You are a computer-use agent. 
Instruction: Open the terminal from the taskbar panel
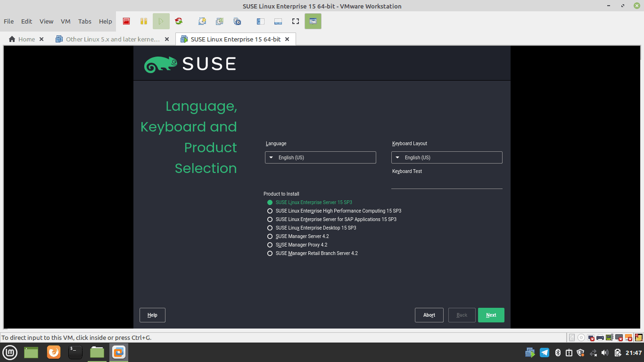tap(75, 352)
